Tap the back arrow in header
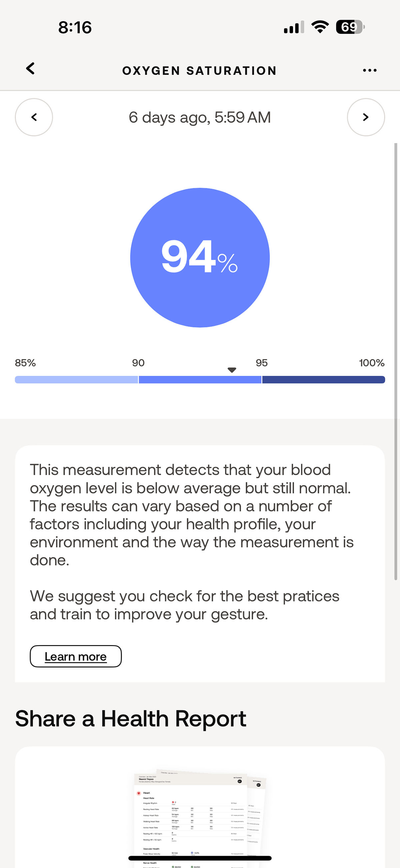400x868 pixels. click(x=30, y=68)
